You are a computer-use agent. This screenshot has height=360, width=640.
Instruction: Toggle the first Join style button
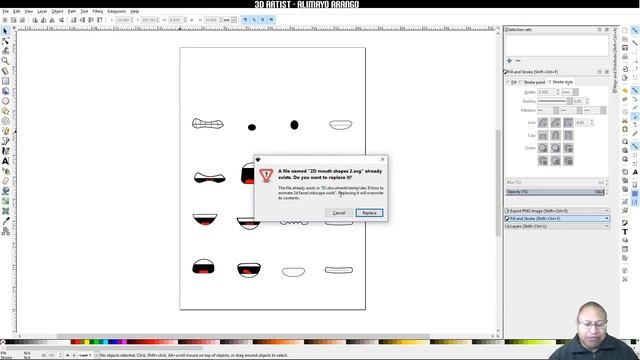(x=543, y=122)
